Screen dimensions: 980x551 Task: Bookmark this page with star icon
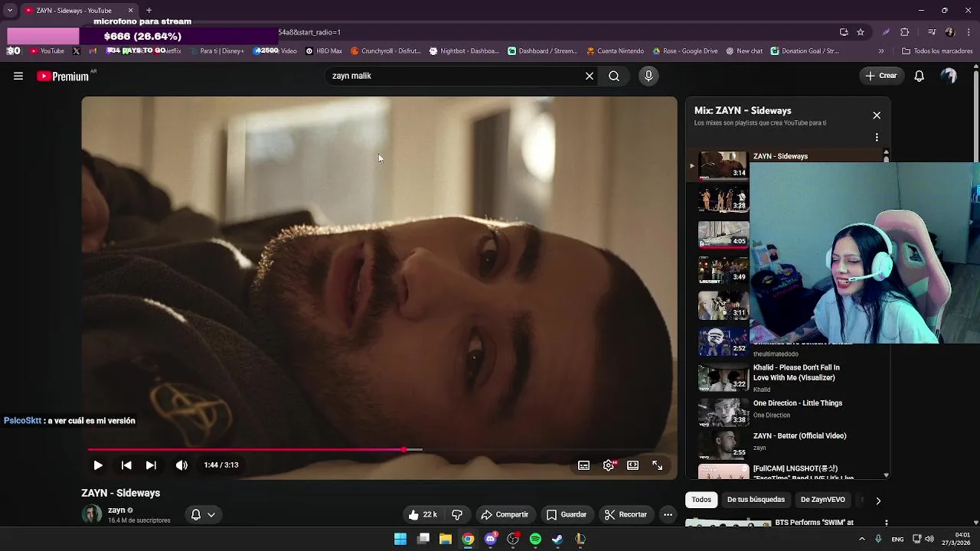point(861,32)
